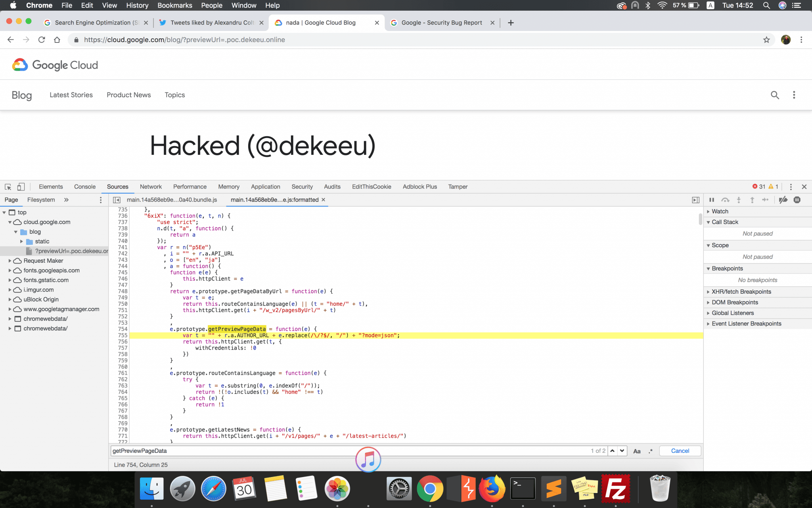The height and width of the screenshot is (508, 812).
Task: Switch to Google Security Bug Report tab
Action: (x=441, y=23)
